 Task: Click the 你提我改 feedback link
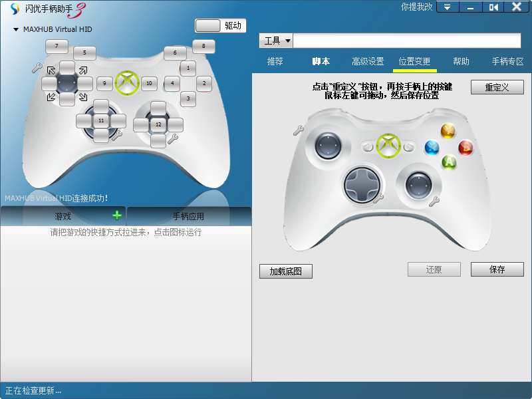416,7
